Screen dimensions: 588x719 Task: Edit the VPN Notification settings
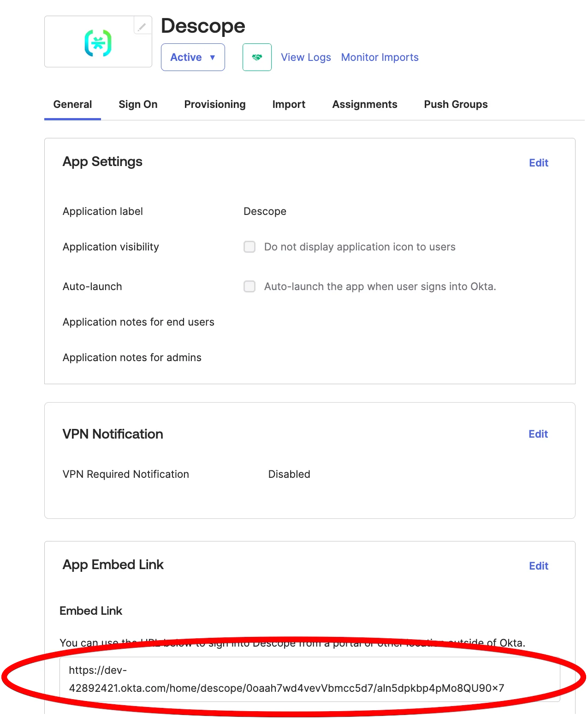click(538, 434)
